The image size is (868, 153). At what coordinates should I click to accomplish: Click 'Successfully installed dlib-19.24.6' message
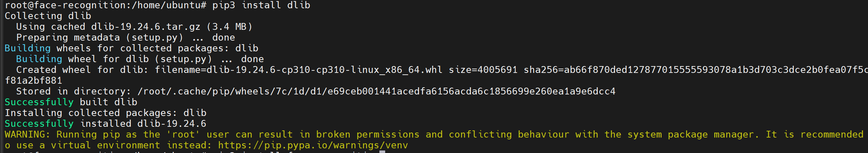[x=105, y=124]
